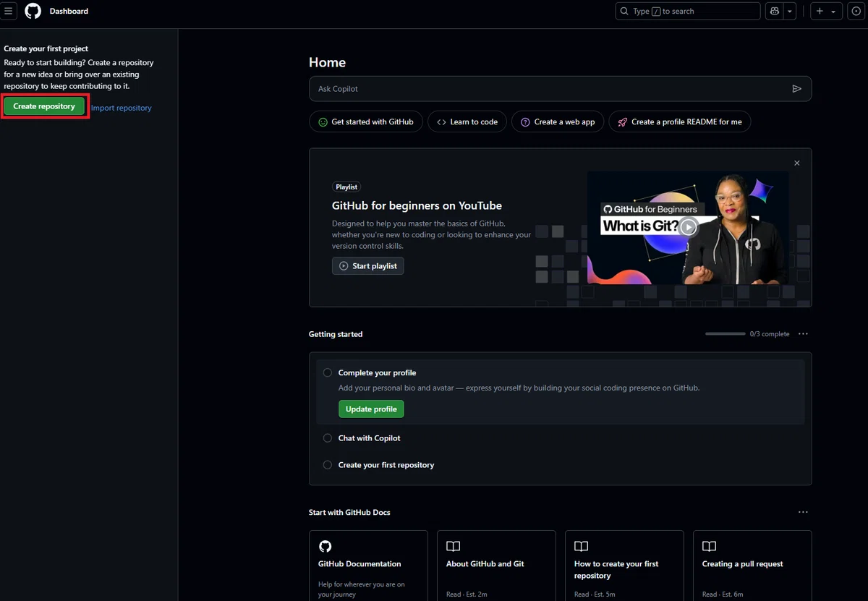Dismiss the GitHub for beginners playlist card

(797, 163)
